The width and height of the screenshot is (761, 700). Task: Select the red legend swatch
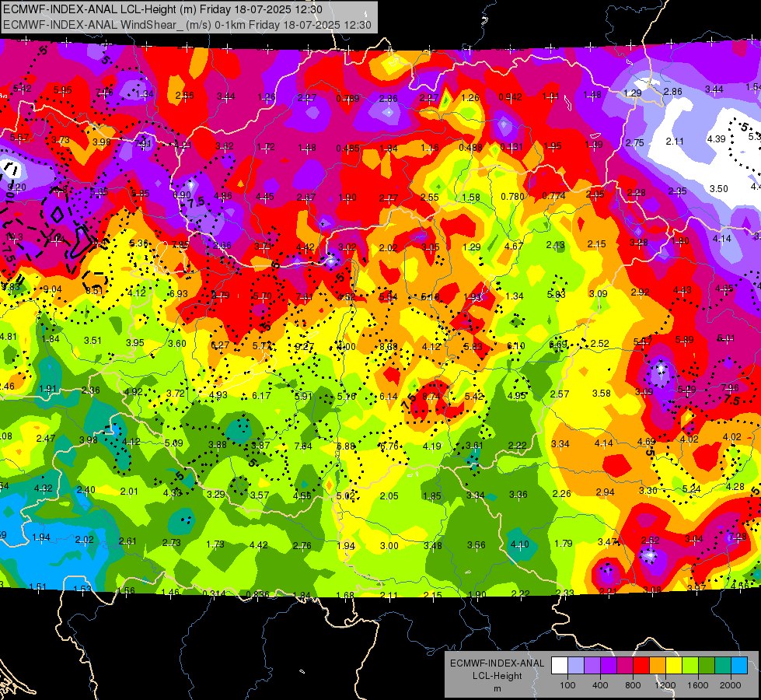641,666
